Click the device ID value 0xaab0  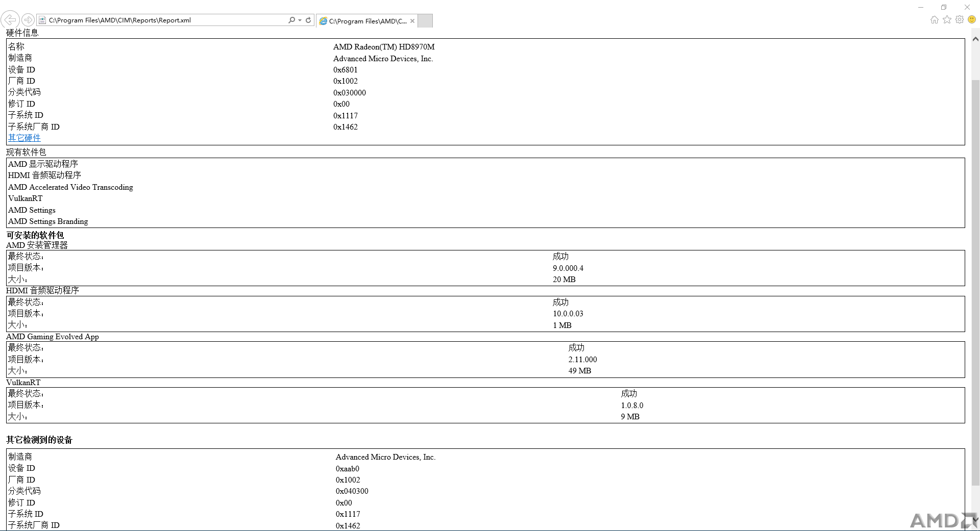pyautogui.click(x=348, y=469)
